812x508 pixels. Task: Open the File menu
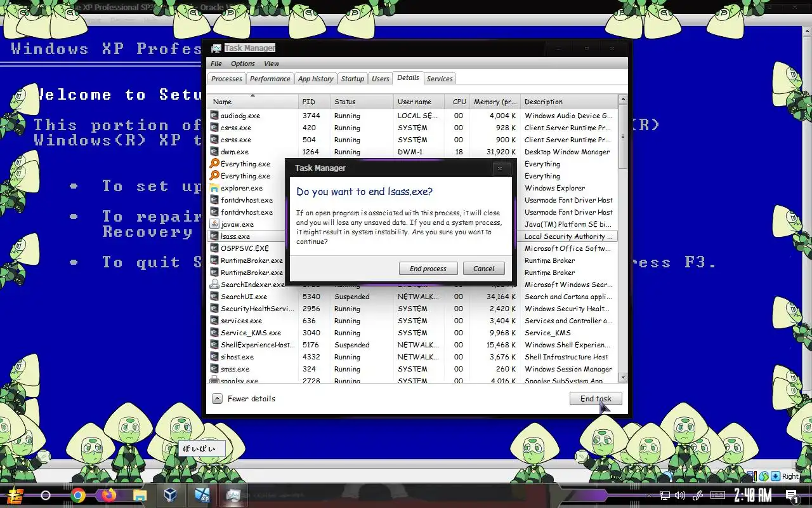click(216, 63)
